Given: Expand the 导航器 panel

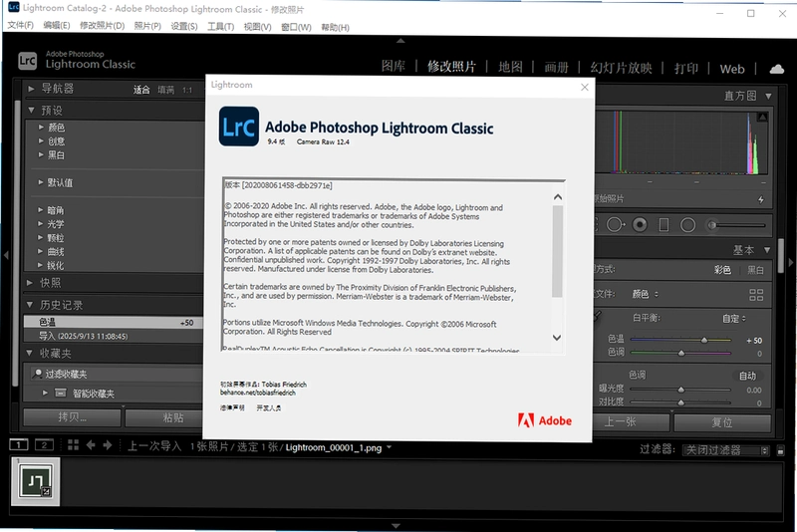Looking at the screenshot, I should click(x=31, y=89).
